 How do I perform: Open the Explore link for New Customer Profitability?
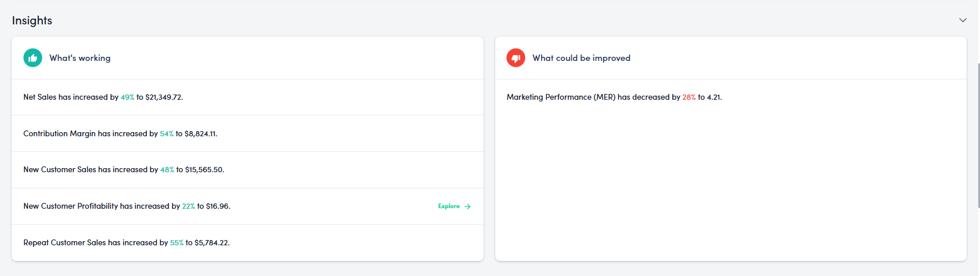[x=449, y=206]
